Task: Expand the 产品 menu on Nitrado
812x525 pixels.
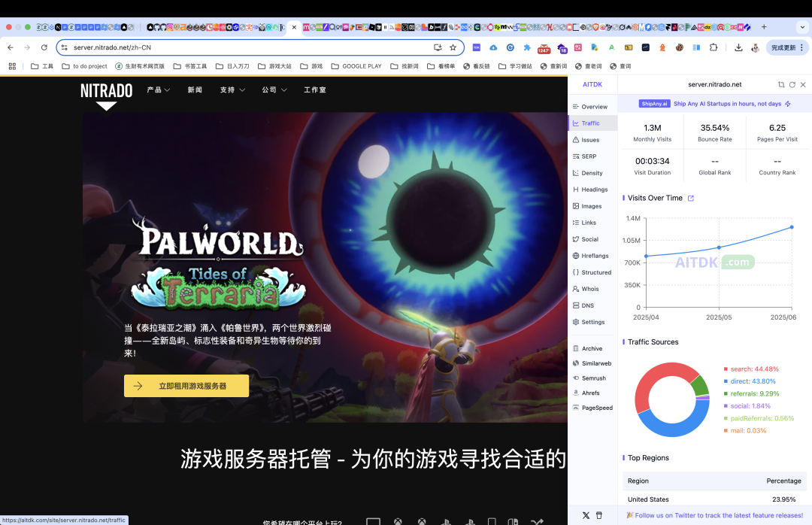Action: [159, 90]
